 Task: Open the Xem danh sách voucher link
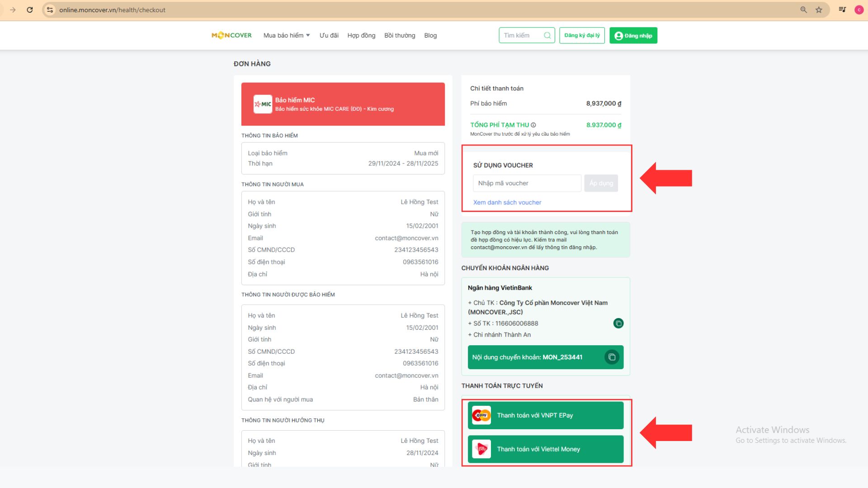pos(507,202)
